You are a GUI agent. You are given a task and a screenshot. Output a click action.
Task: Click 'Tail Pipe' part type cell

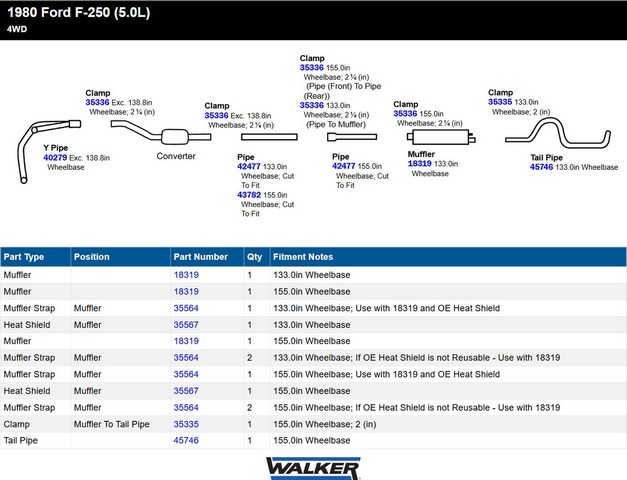[x=20, y=440]
